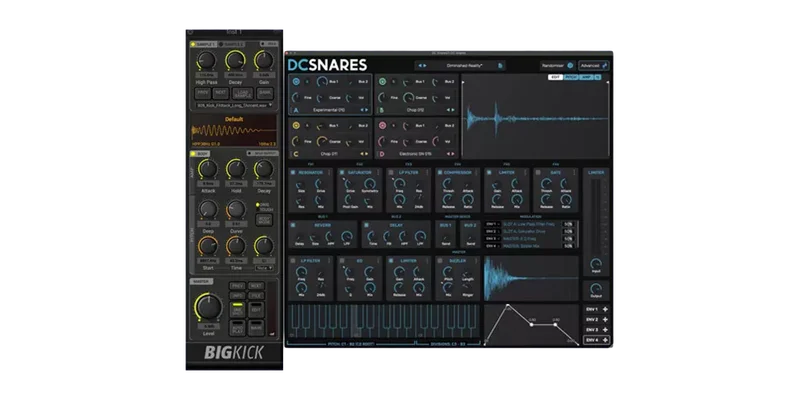Screen dimensions: 800x400
Task: Switch to the PITCH waveform tab
Action: click(x=571, y=77)
